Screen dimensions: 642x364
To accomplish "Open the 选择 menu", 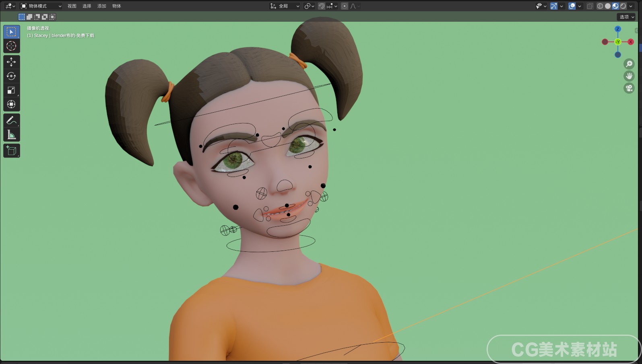I will pos(87,6).
